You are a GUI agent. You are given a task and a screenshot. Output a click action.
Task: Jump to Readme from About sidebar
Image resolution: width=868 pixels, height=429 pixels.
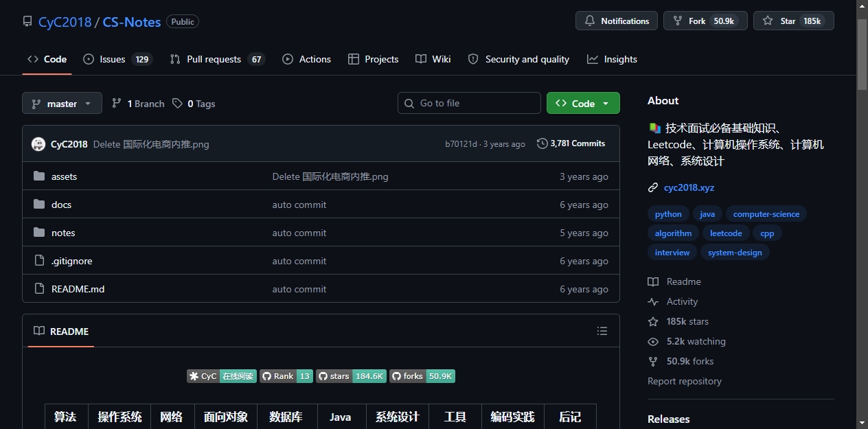click(674, 281)
